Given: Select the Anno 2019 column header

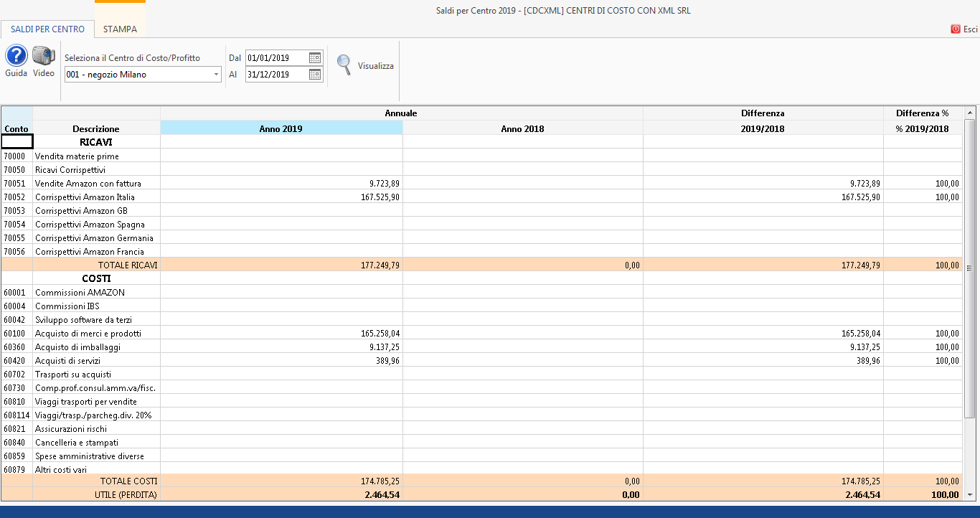Looking at the screenshot, I should point(281,128).
